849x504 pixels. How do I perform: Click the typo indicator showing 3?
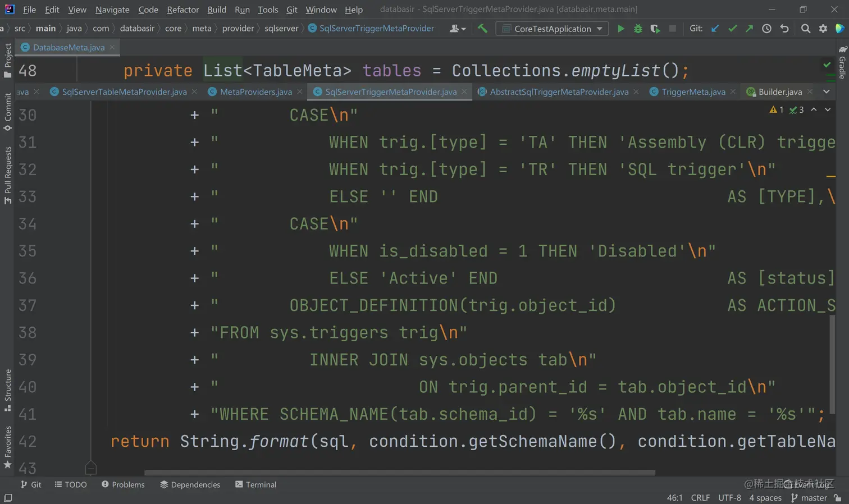(x=796, y=110)
